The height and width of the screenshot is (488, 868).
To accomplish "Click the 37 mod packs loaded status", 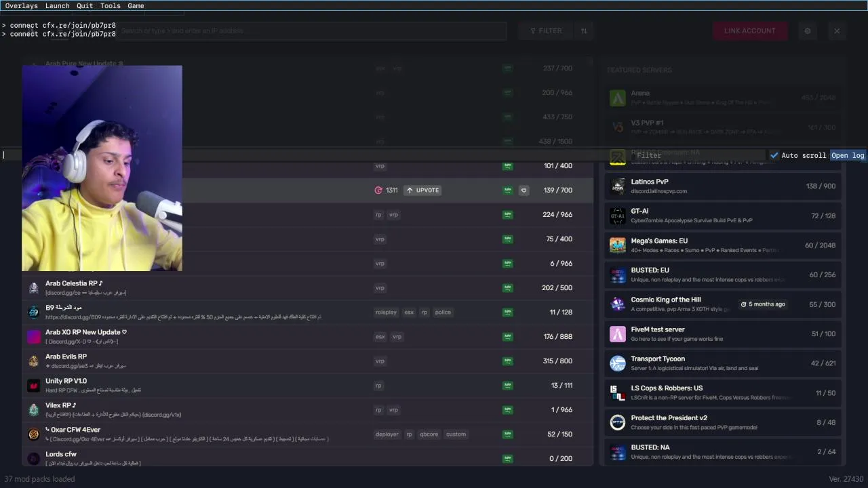I will (39, 479).
